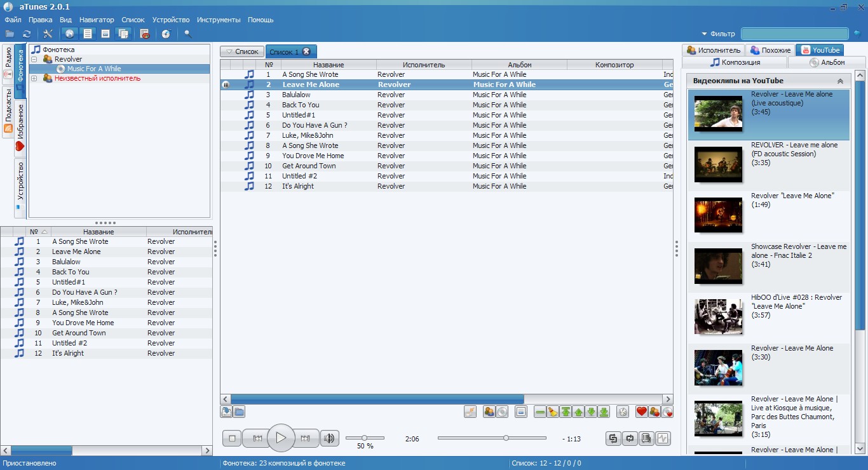
Task: Click the red heart on the Избранное sidebar tab
Action: click(20, 146)
